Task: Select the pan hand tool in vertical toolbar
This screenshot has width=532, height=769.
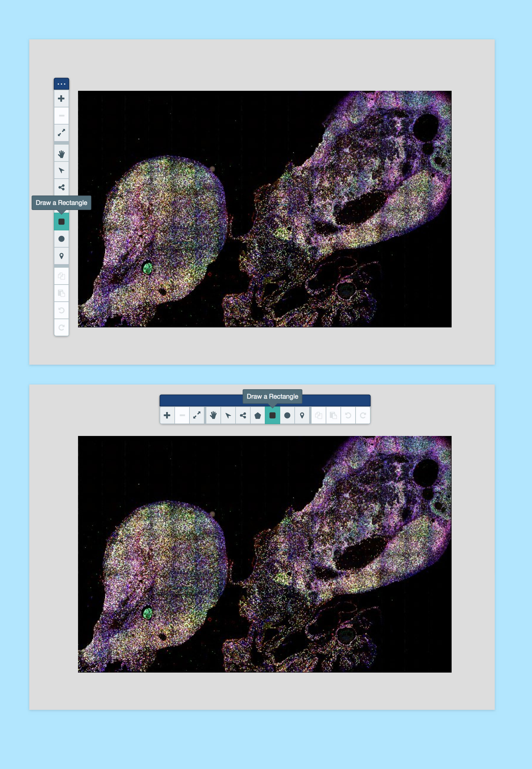Action: point(61,154)
